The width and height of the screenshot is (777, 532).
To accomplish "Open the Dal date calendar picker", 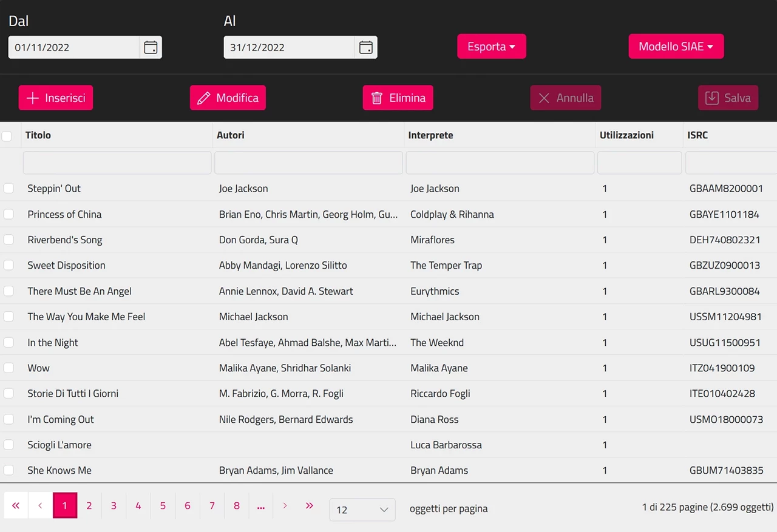I will click(151, 47).
